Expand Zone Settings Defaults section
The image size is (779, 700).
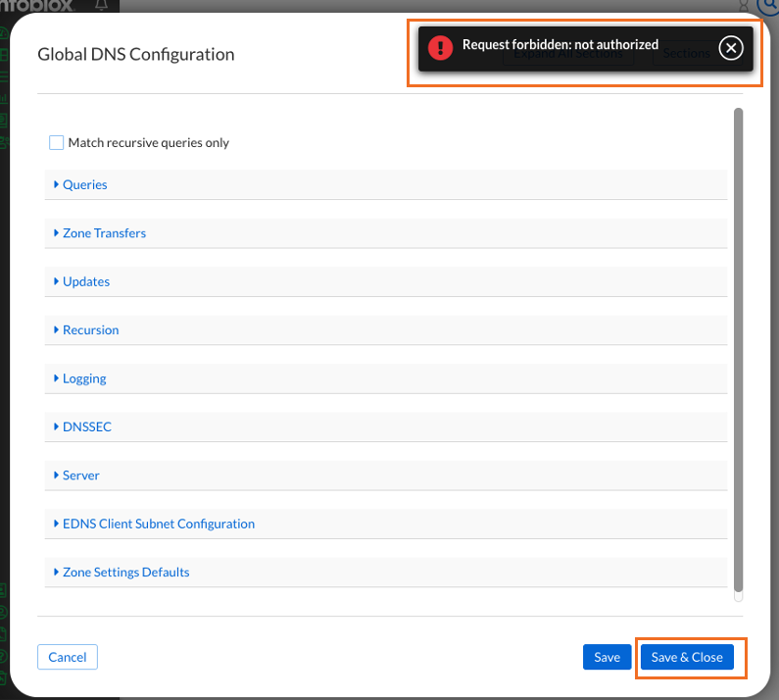pos(125,572)
